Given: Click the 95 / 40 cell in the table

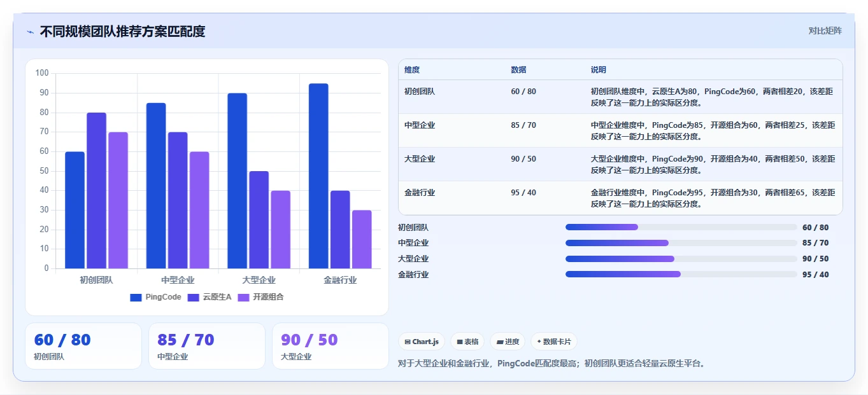Looking at the screenshot, I should 523,193.
